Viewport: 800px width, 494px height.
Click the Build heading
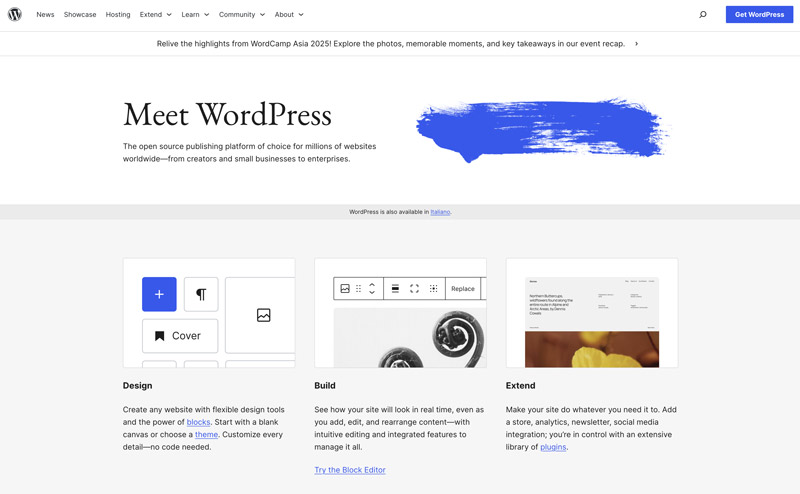[325, 385]
